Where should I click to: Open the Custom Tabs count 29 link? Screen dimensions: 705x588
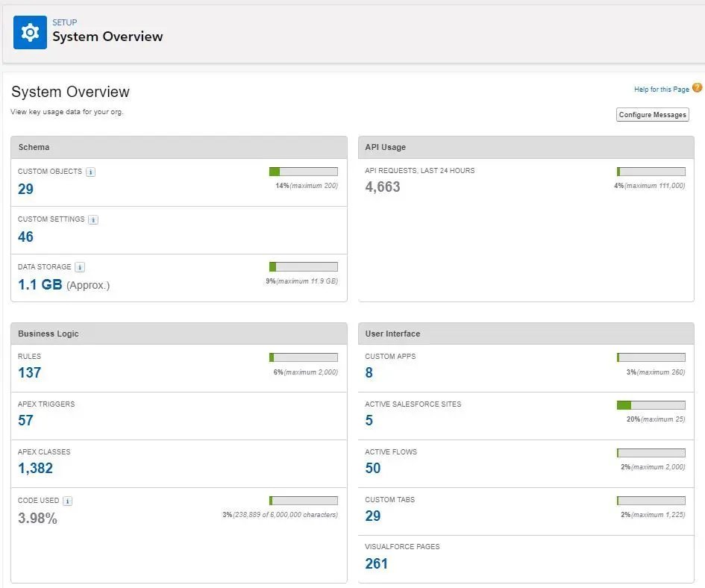pyautogui.click(x=373, y=516)
